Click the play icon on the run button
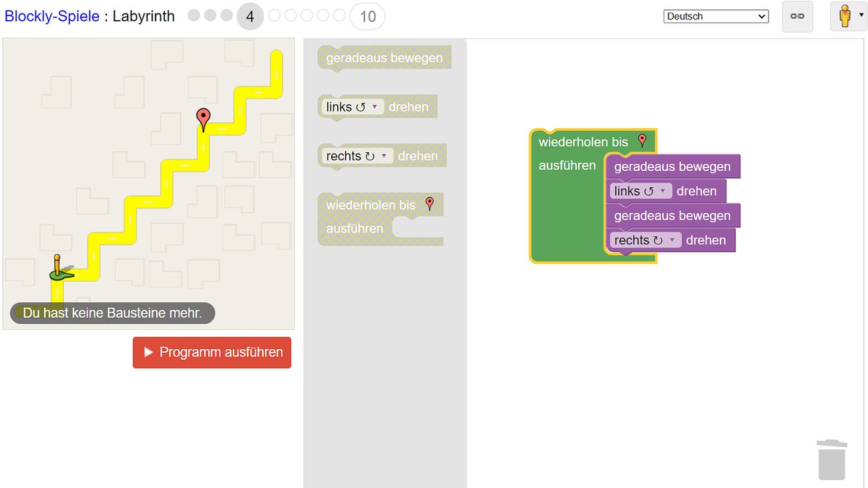This screenshot has height=488, width=868. click(x=148, y=352)
